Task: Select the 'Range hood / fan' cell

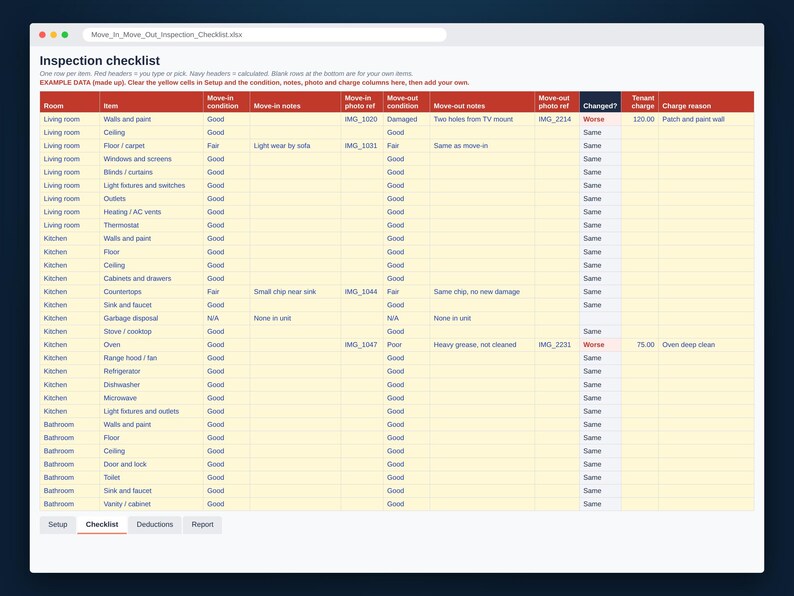Action: (151, 358)
